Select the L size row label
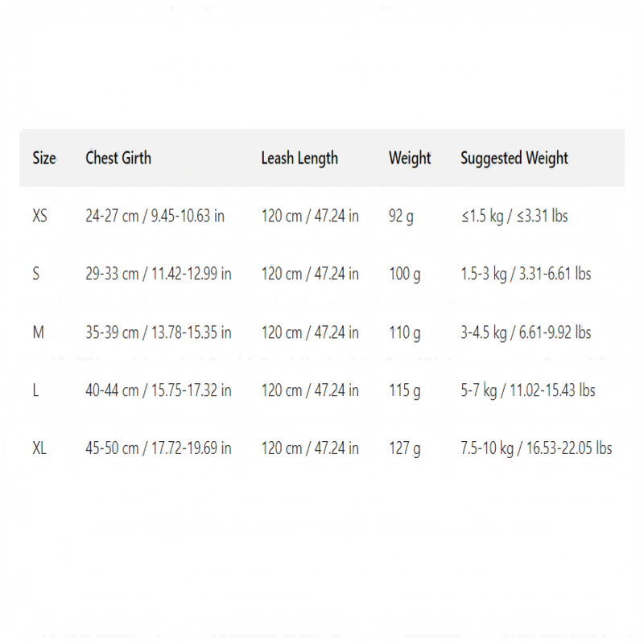Viewport: 644px width, 644px height. tap(35, 390)
